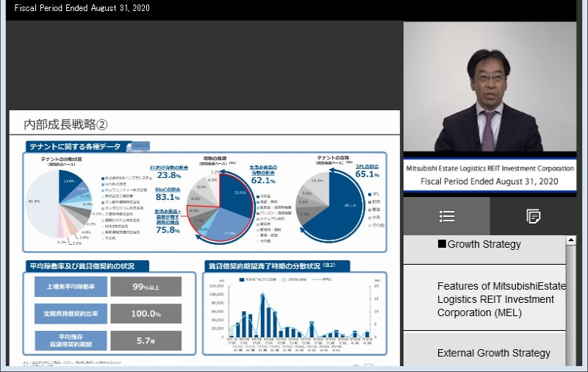588x372 pixels.
Task: Click the chapter list scroll up arrow
Action: tap(571, 240)
